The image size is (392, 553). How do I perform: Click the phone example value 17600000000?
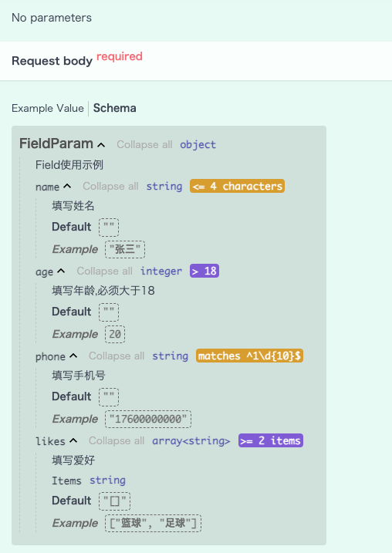[148, 419]
